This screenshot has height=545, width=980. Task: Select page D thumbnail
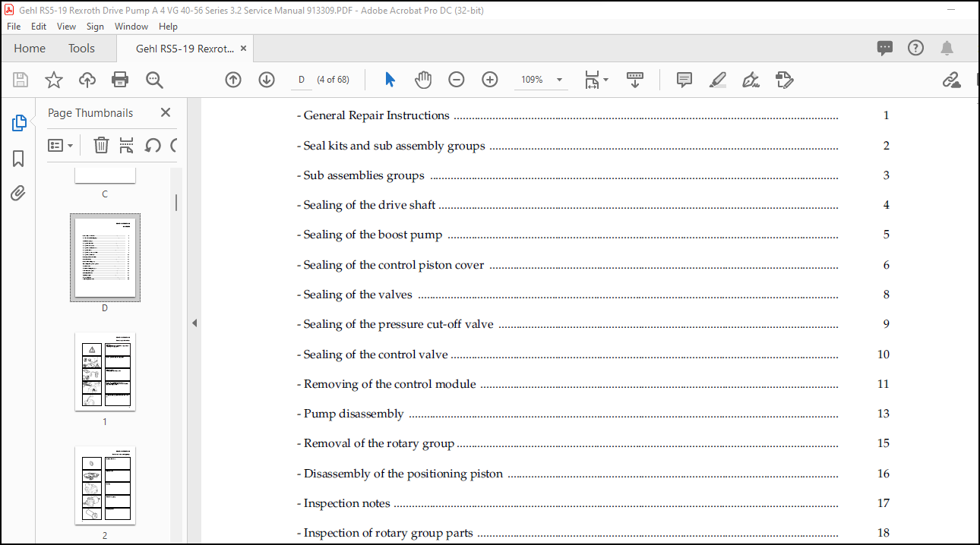click(105, 257)
